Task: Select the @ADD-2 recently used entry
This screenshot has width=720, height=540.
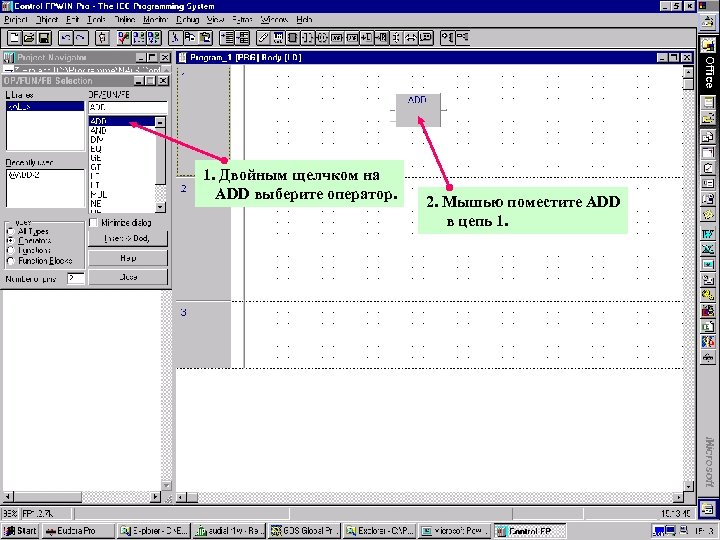Action: (x=45, y=175)
